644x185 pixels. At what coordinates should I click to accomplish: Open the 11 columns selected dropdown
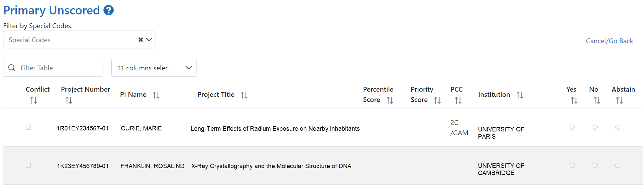[154, 68]
